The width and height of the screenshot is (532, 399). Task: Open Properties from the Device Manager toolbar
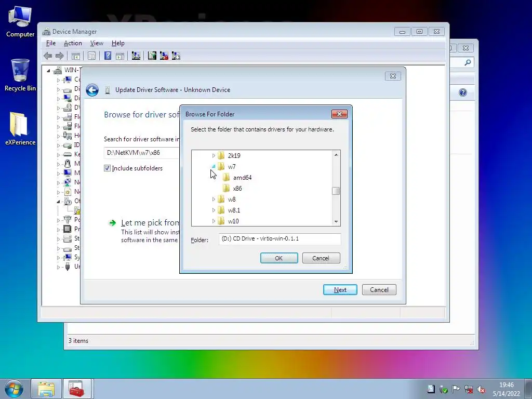click(91, 56)
